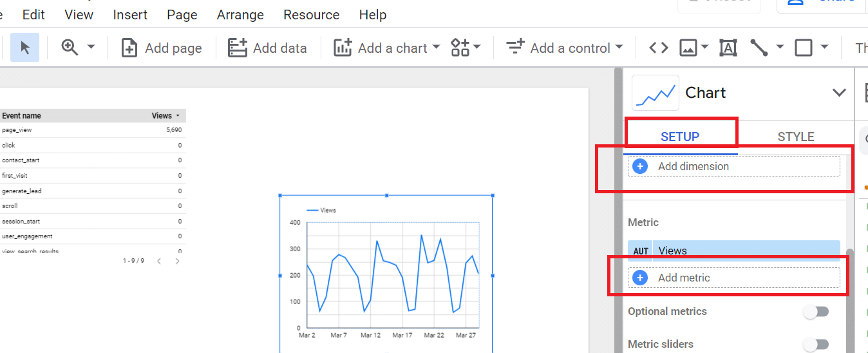Switch to the STYLE tab

[796, 137]
